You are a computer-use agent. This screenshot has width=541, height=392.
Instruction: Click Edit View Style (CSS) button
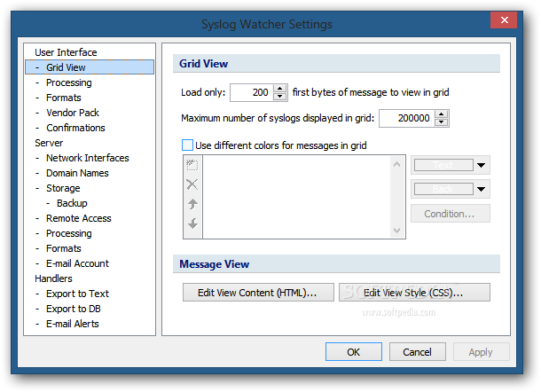[x=414, y=293]
